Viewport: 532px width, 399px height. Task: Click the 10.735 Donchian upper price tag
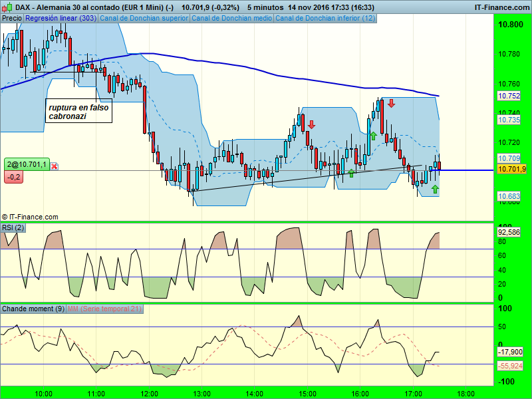point(509,120)
